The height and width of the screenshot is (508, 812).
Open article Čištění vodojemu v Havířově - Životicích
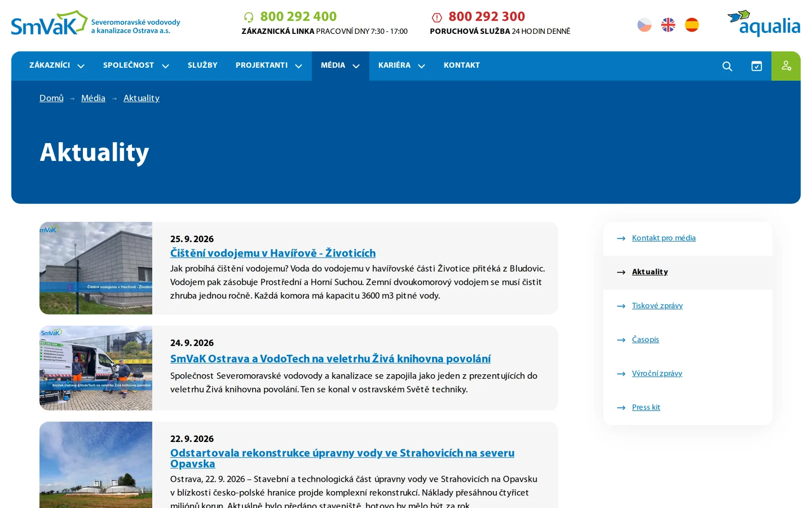273,253
